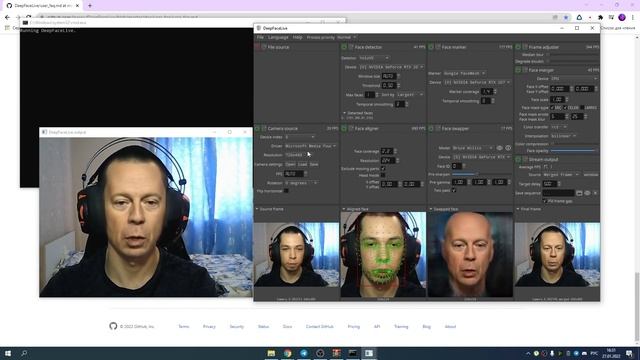Click Open camera settings button

pyautogui.click(x=290, y=164)
